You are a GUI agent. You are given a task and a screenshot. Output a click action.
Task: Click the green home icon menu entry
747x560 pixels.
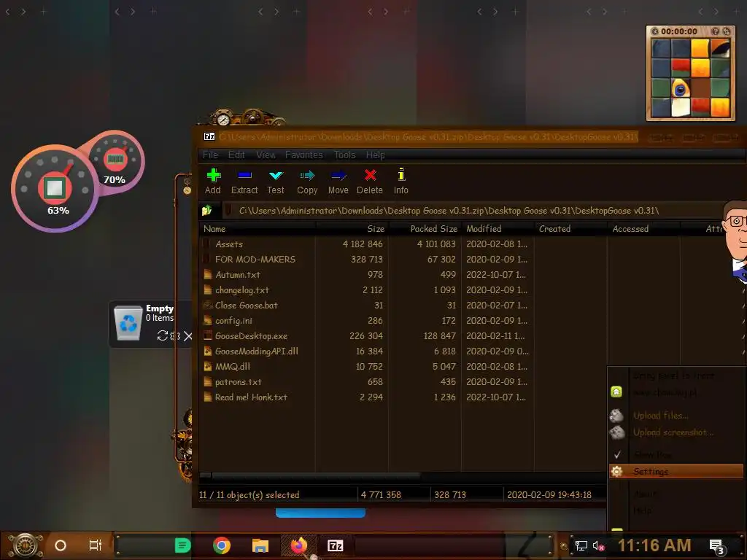click(x=616, y=392)
